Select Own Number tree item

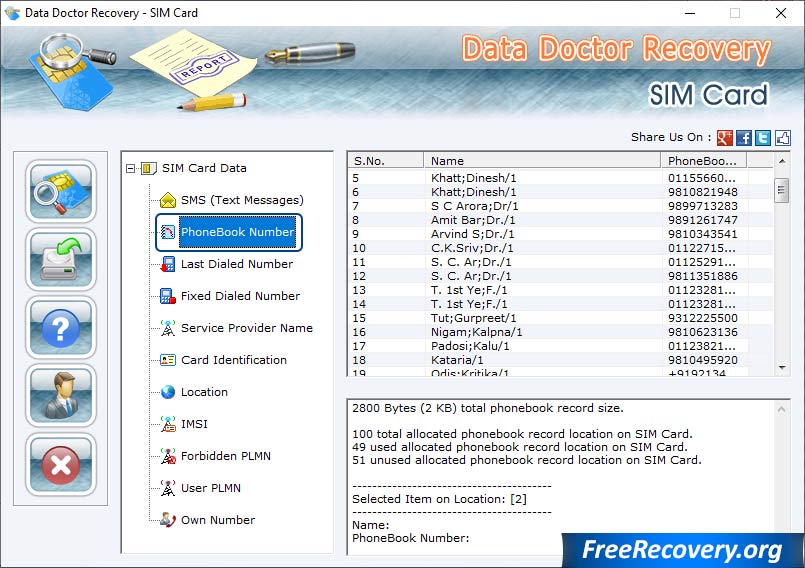(218, 520)
